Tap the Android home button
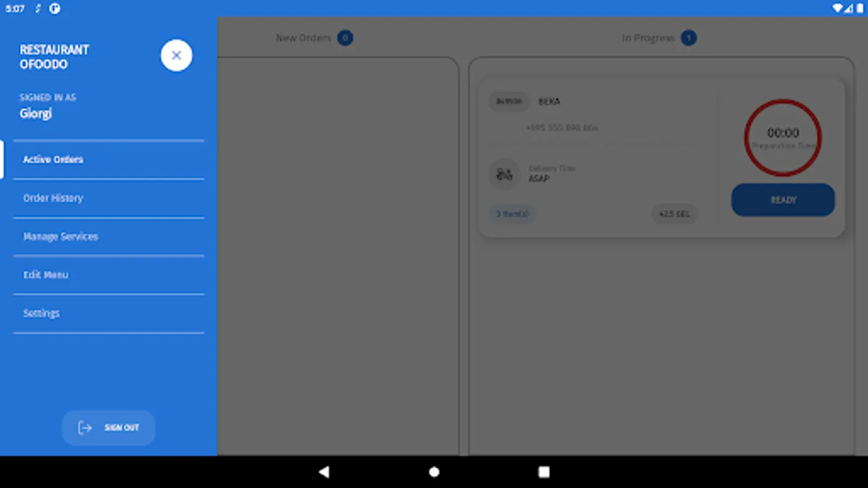 pyautogui.click(x=434, y=472)
